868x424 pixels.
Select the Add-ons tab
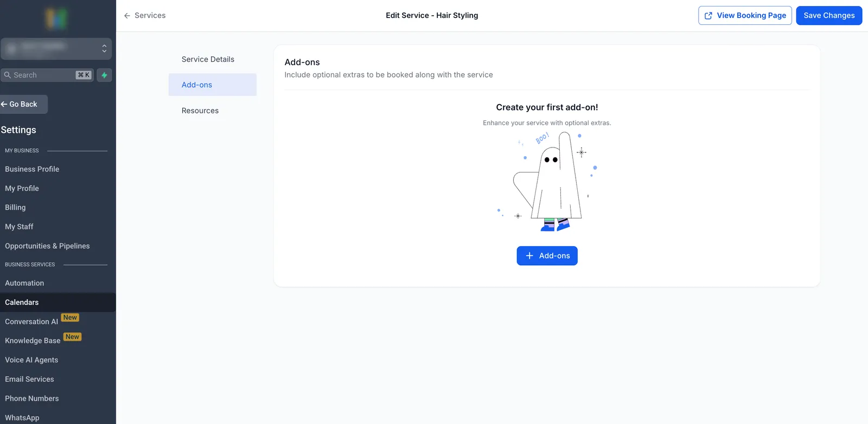click(x=212, y=85)
